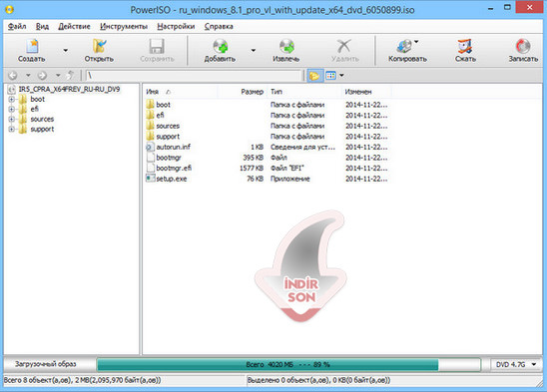Select the boot folder in tree
This screenshot has width=547, height=392.
[37, 100]
